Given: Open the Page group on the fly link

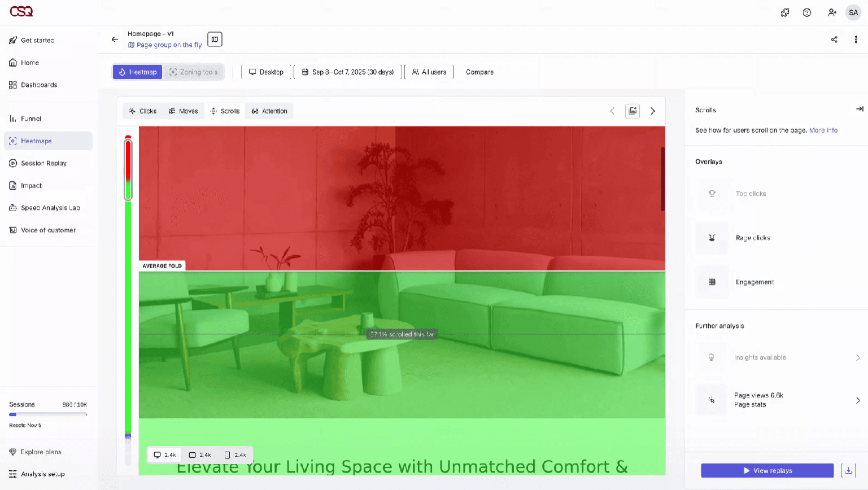Looking at the screenshot, I should 165,45.
